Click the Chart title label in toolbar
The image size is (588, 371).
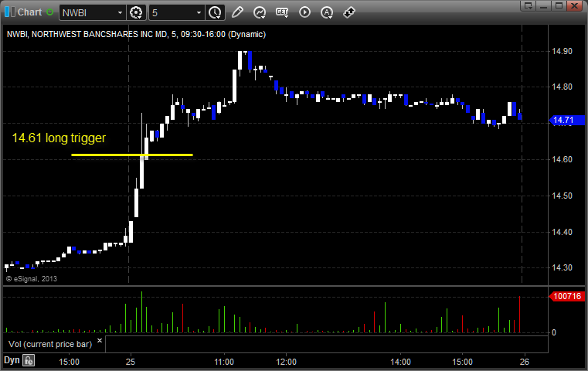pyautogui.click(x=29, y=12)
